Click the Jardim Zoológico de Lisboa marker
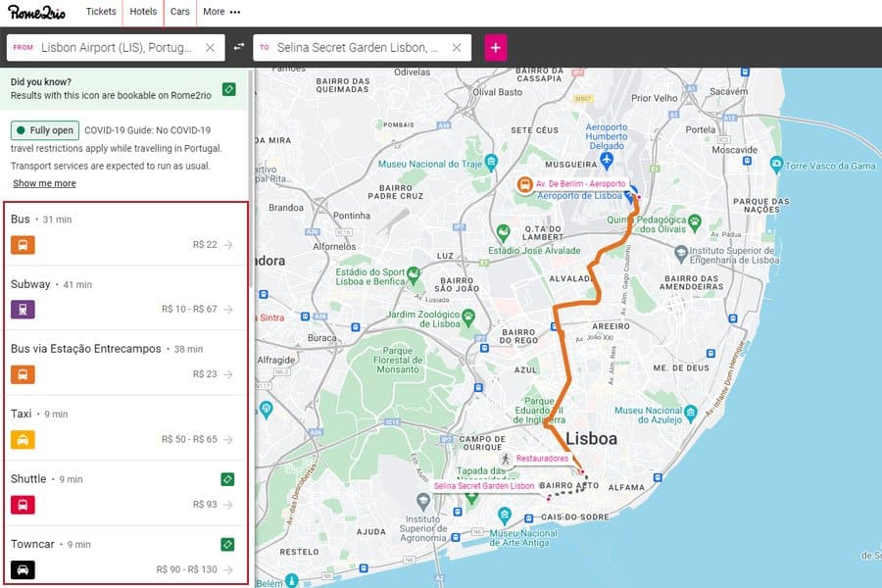 pyautogui.click(x=468, y=318)
